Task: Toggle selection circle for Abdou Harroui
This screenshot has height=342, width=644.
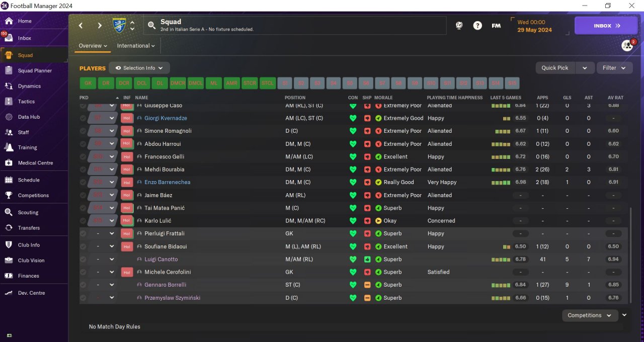Action: point(83,144)
